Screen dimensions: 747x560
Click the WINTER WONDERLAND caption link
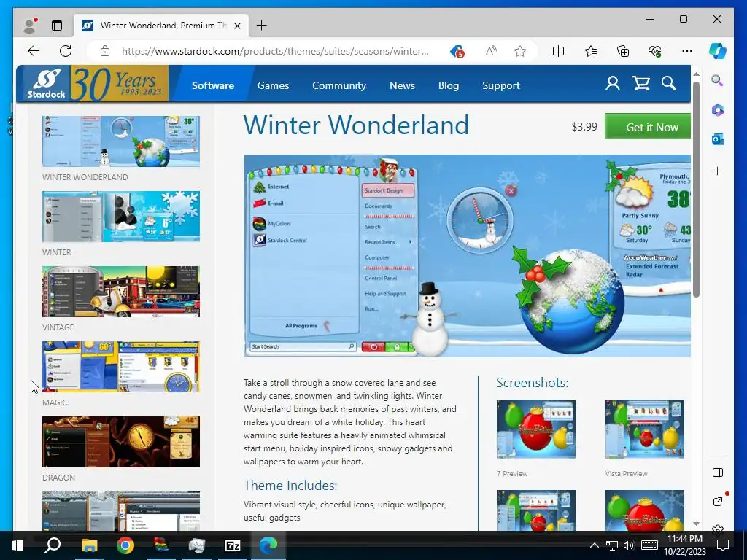click(x=85, y=177)
